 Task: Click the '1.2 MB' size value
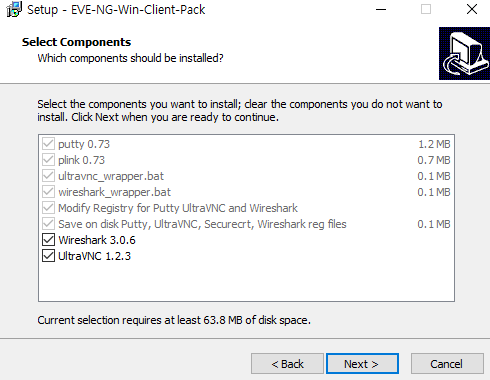(x=434, y=144)
